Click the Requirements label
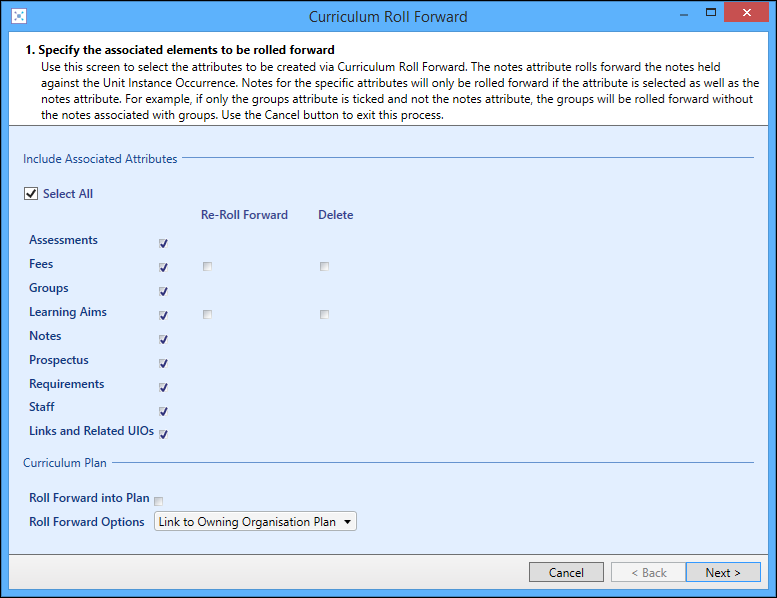 pyautogui.click(x=66, y=384)
